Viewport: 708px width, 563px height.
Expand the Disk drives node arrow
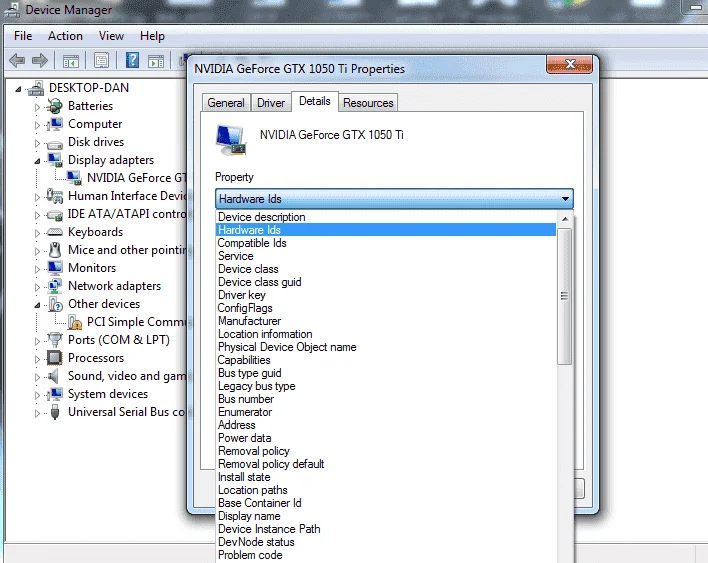[x=37, y=143]
